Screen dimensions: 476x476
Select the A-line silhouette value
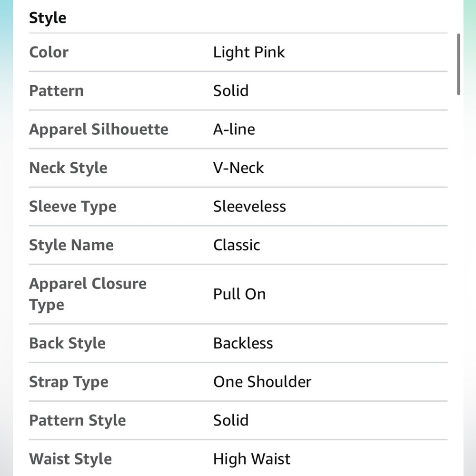(x=234, y=129)
